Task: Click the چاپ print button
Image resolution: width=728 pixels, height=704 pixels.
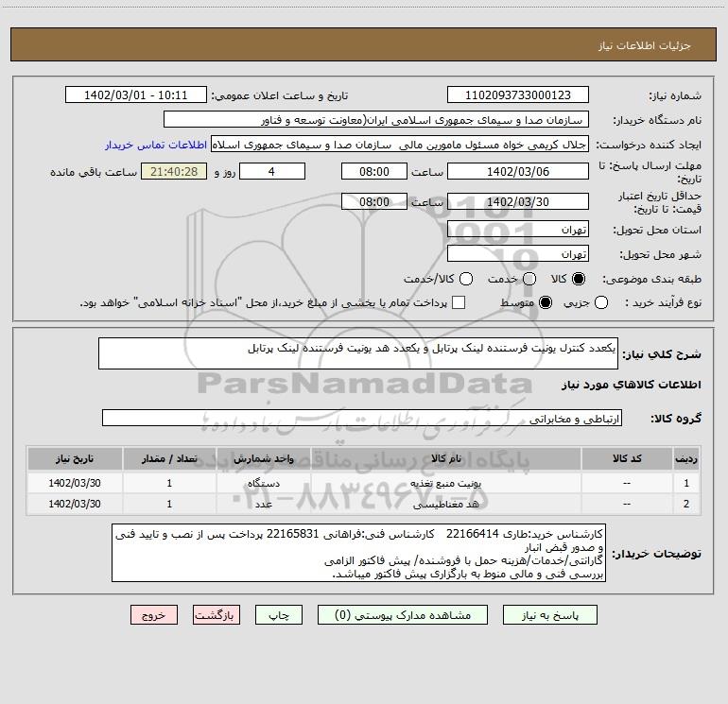Action: (279, 615)
